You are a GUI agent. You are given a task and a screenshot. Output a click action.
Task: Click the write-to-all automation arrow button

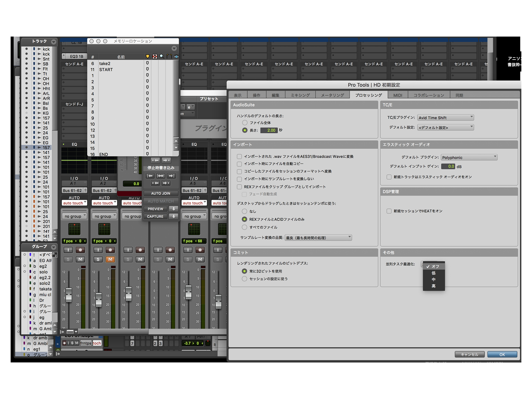161,176
